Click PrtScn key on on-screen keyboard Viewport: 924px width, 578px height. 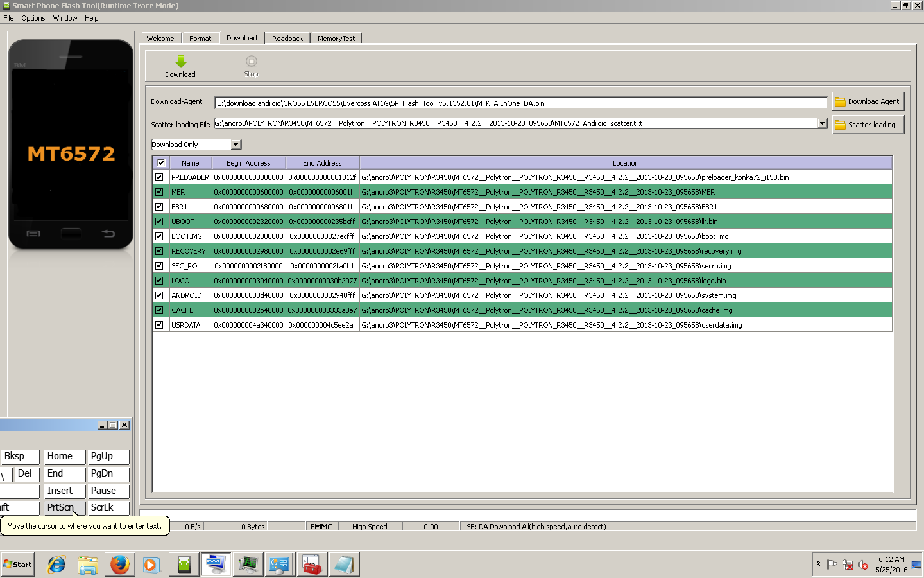pyautogui.click(x=64, y=507)
